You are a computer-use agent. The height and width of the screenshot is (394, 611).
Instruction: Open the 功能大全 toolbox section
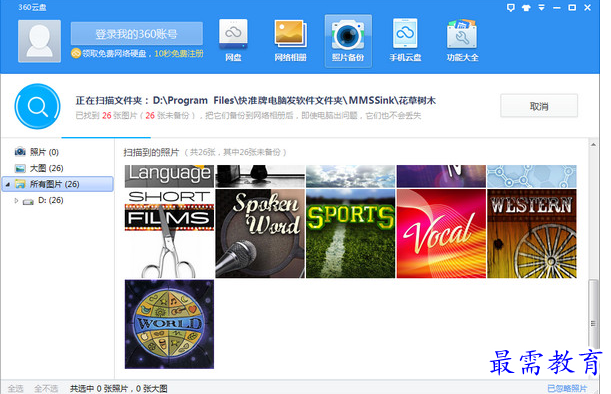click(x=462, y=41)
